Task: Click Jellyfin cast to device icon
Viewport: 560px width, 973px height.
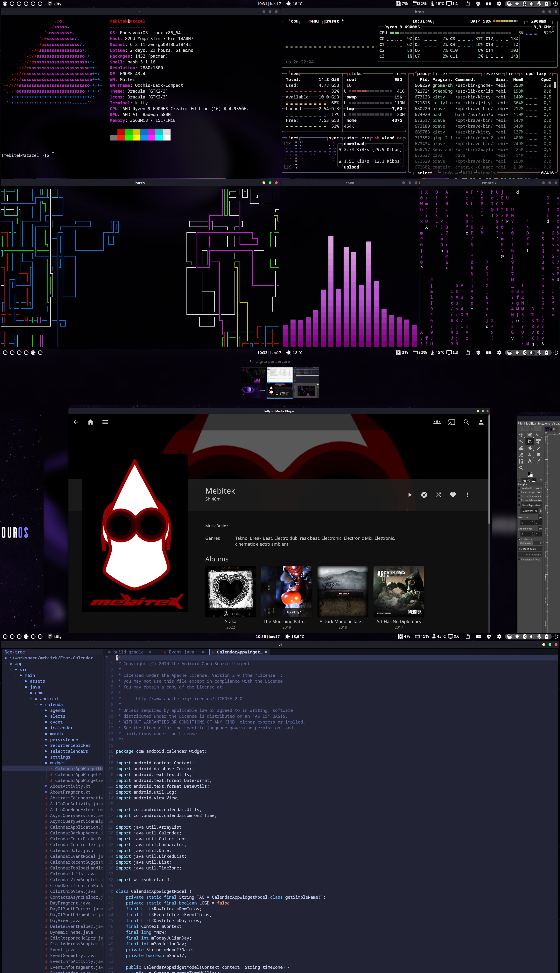Action: (451, 422)
